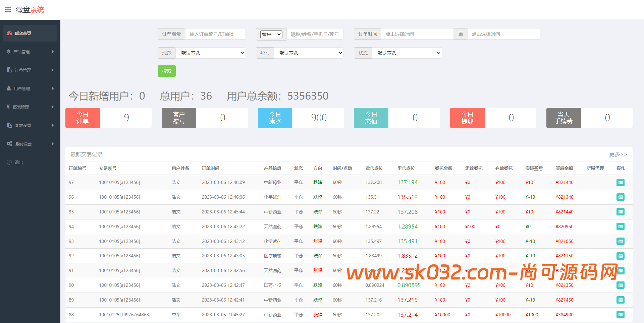Image resolution: width=644 pixels, height=323 pixels.
Task: Select the 后台首页 menu item
Action: tap(23, 33)
